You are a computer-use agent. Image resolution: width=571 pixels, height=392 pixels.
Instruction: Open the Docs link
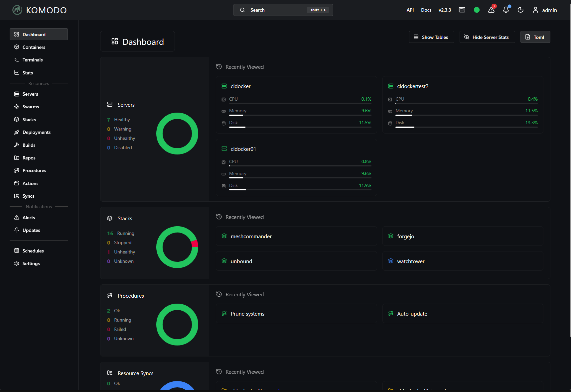[426, 10]
